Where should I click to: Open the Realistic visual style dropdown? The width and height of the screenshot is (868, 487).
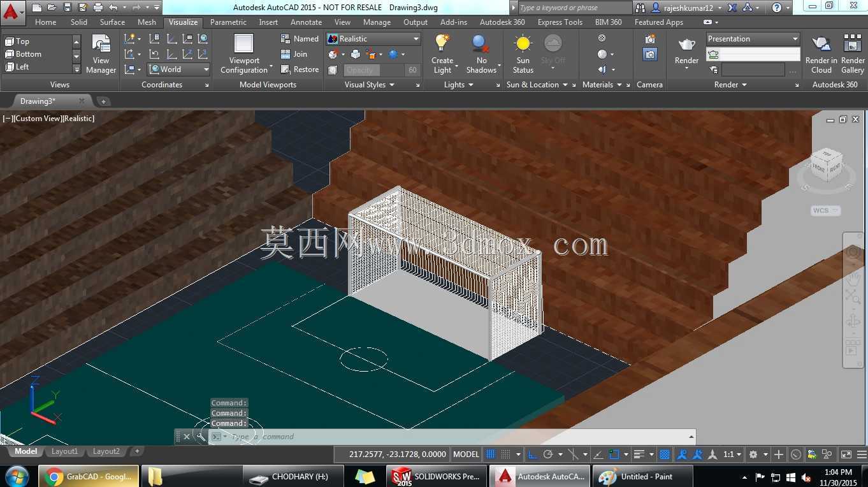point(373,39)
